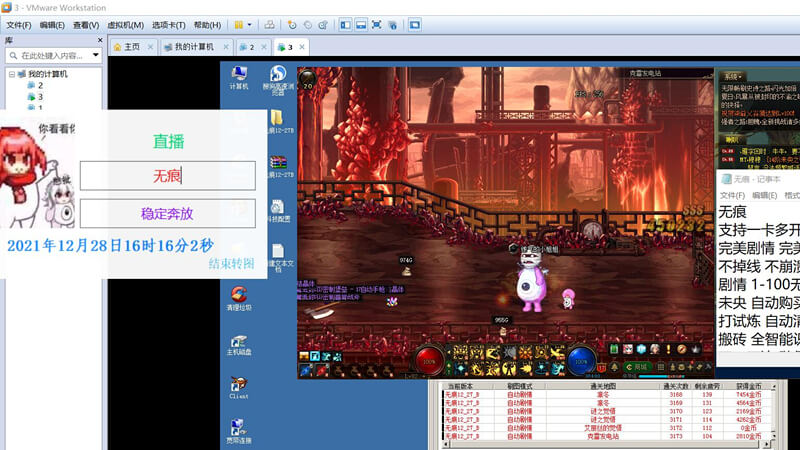Close the 我的计算机 tab
800x450 pixels.
[x=226, y=47]
